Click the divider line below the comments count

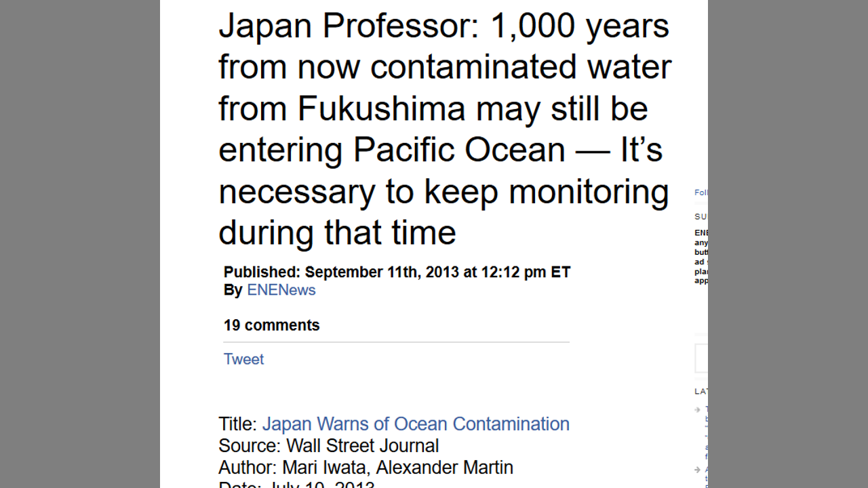[396, 342]
